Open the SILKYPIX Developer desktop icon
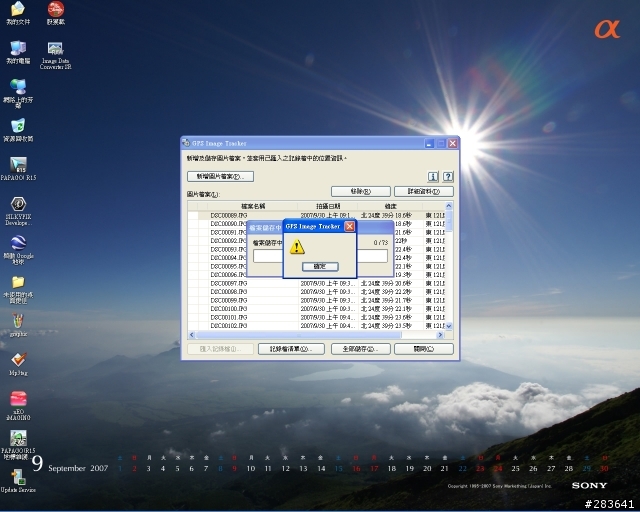 [18, 211]
